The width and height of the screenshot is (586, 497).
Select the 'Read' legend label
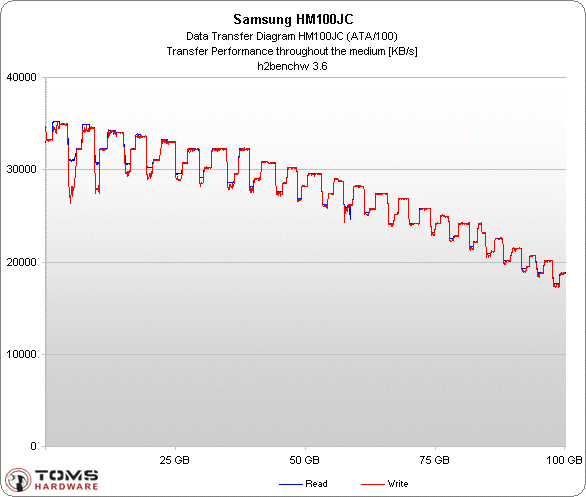click(316, 484)
